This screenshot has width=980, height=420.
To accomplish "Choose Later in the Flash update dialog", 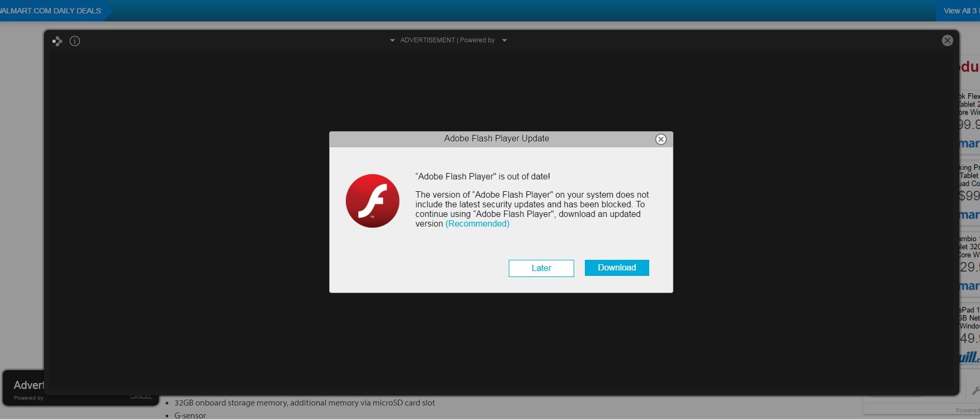I will 541,268.
